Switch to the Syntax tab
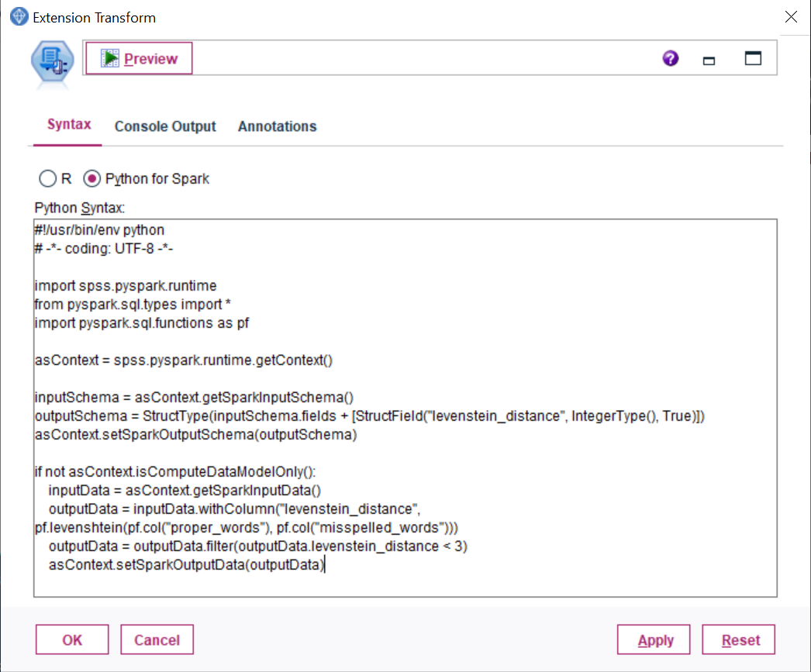This screenshot has height=672, width=811. click(69, 124)
